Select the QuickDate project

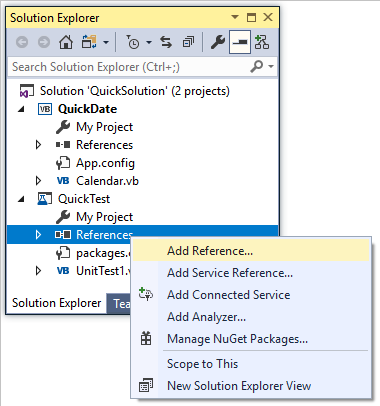click(x=87, y=109)
